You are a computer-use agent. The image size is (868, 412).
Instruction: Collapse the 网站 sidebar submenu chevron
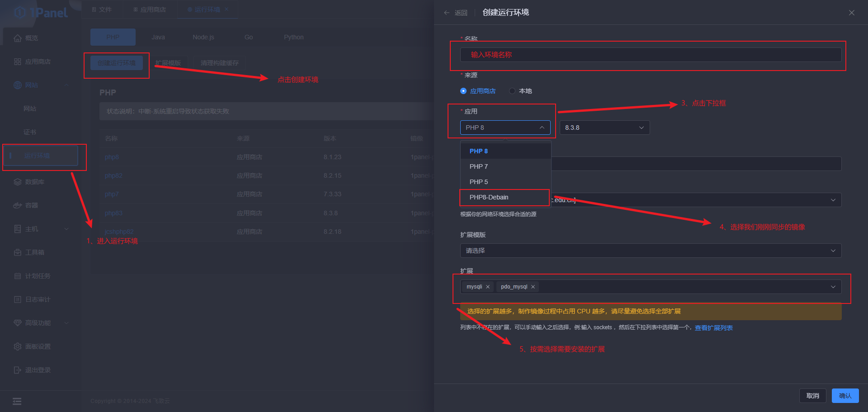pos(66,85)
